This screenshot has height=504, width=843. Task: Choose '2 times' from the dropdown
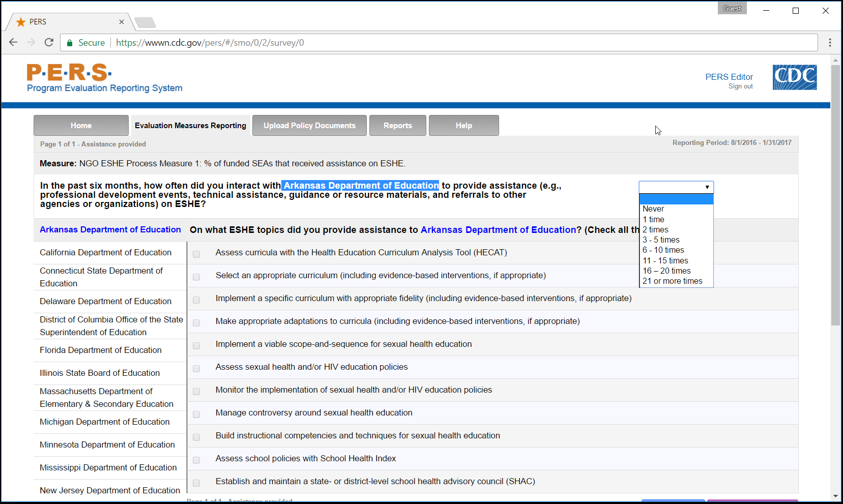[x=676, y=229]
